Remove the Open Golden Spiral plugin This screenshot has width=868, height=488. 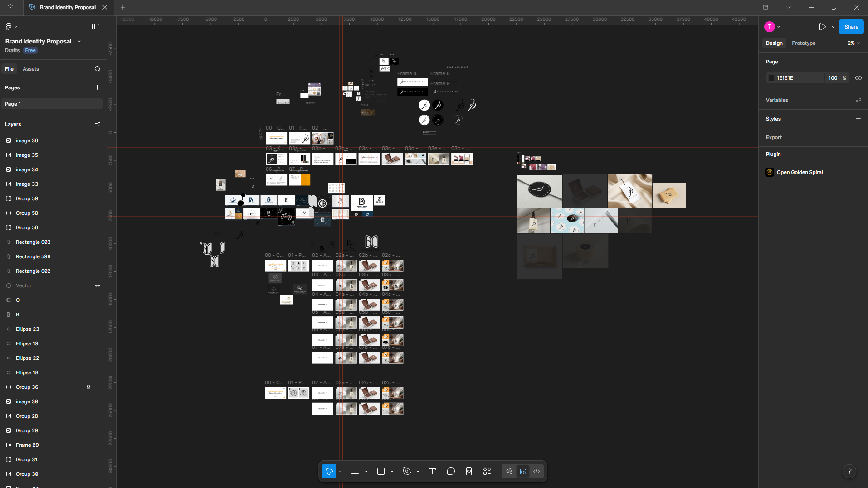pos(858,172)
